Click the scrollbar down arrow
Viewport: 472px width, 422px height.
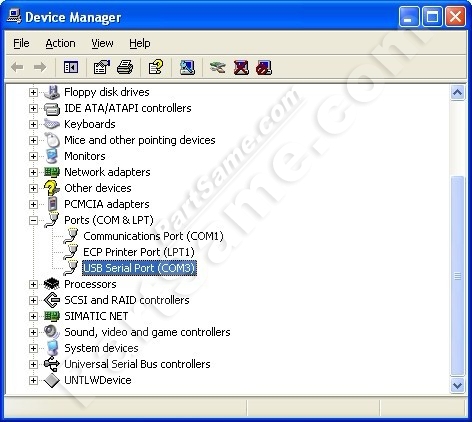click(x=457, y=386)
